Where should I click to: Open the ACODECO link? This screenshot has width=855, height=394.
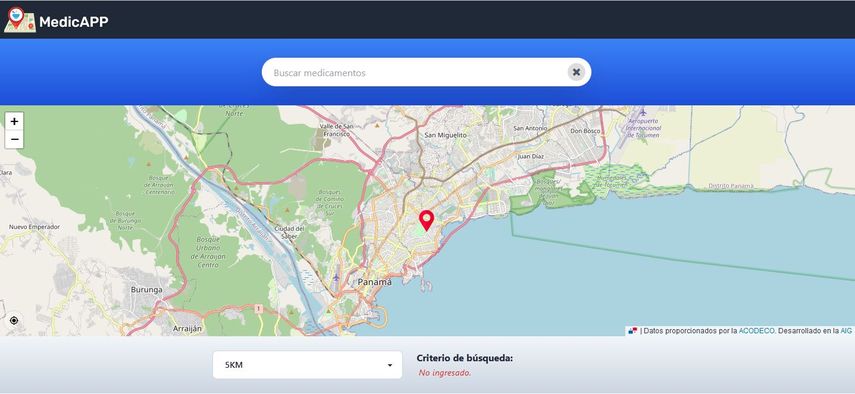click(x=756, y=331)
